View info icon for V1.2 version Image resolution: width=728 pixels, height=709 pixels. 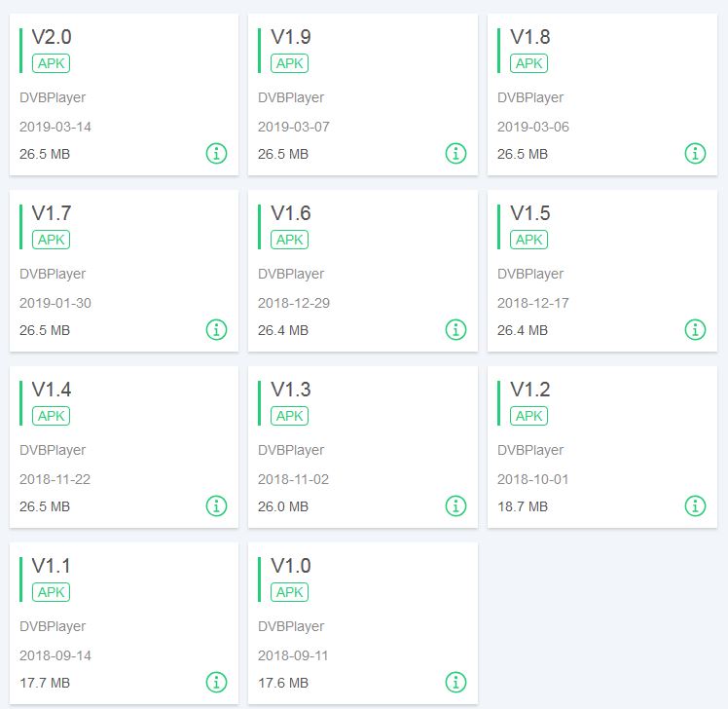tap(695, 506)
